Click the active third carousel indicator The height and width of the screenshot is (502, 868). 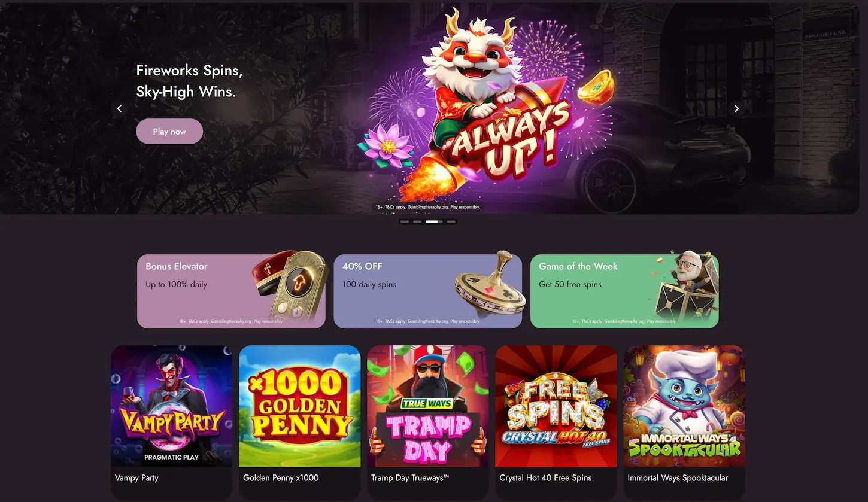(x=434, y=221)
